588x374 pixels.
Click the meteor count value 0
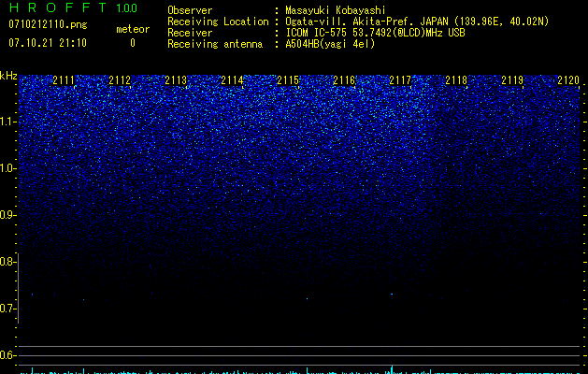point(133,43)
